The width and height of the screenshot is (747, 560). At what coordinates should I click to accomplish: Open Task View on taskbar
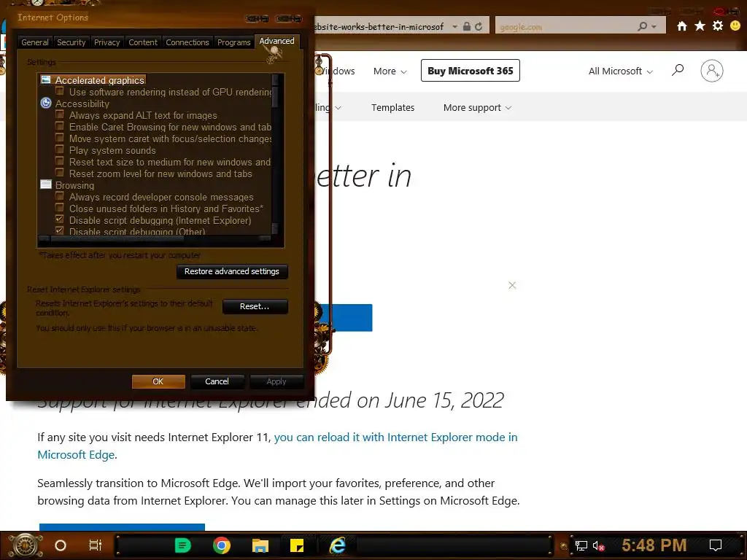pyautogui.click(x=96, y=545)
